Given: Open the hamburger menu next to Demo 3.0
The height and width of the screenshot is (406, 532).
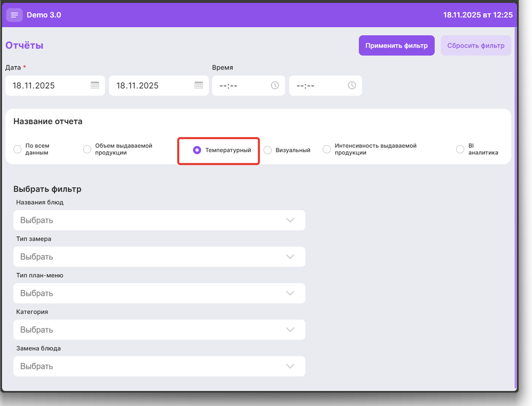Looking at the screenshot, I should (x=14, y=15).
